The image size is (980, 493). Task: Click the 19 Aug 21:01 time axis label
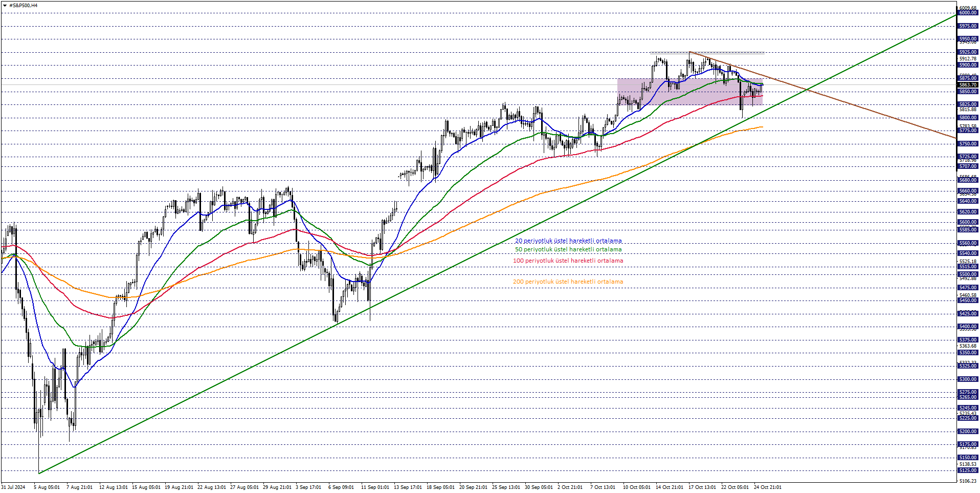pyautogui.click(x=179, y=487)
